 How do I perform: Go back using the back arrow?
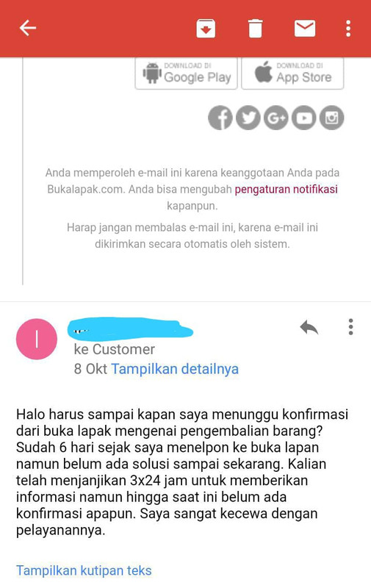(28, 28)
